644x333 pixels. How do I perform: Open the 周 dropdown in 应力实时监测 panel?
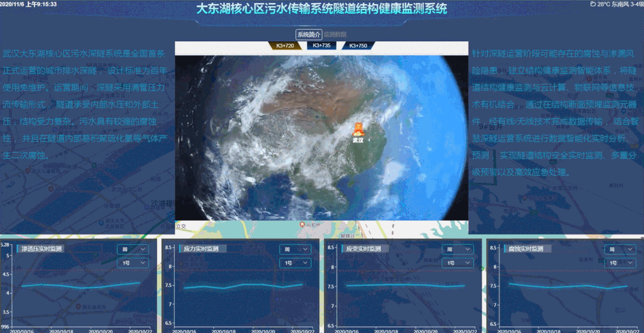[x=295, y=249]
